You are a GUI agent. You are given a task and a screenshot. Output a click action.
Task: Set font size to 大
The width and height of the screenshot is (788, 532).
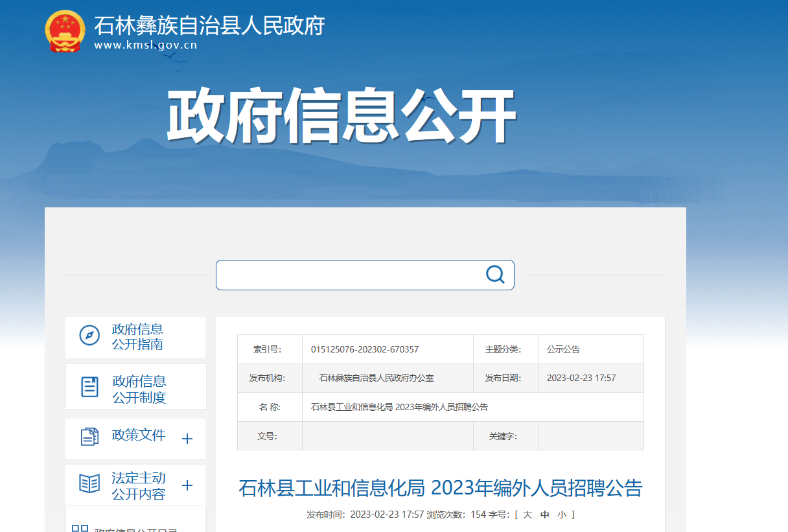click(x=527, y=515)
